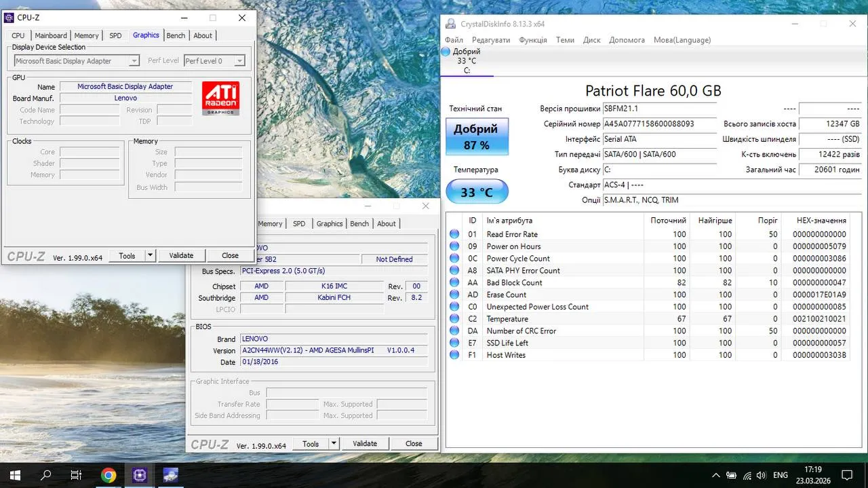868x488 pixels.
Task: Click the status circle for SATA PHY Error Count
Action: coord(454,270)
